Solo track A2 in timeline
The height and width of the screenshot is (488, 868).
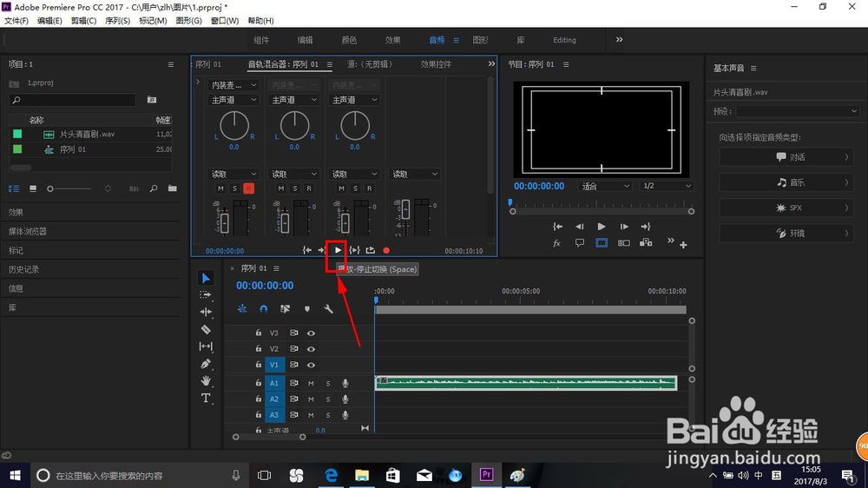(328, 399)
